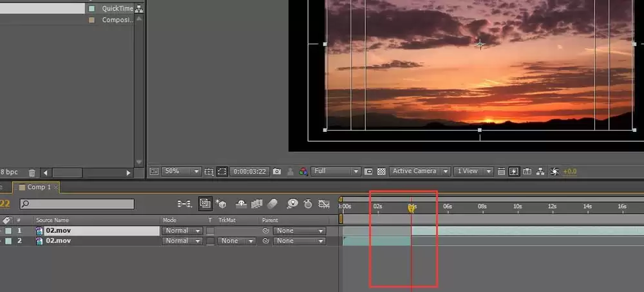Screen dimensions: 644x292
Task: Click the Fast Previews lightning icon
Action: pyautogui.click(x=514, y=172)
